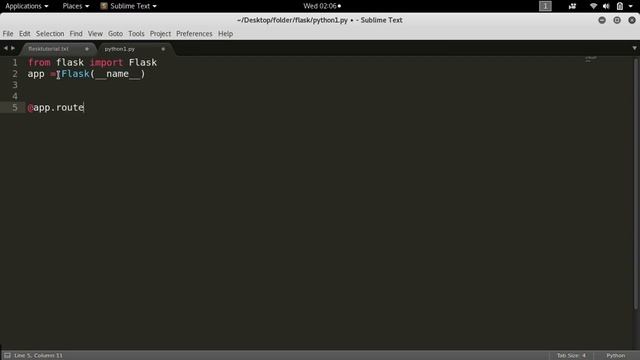
Task: Toggle the side bar panel switcher icon
Action: [x=7, y=356]
